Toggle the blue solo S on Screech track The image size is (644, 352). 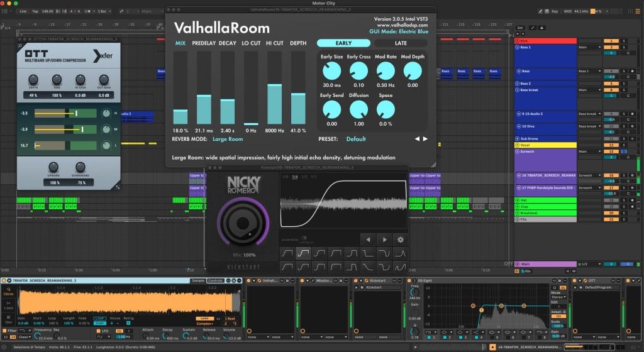623,151
